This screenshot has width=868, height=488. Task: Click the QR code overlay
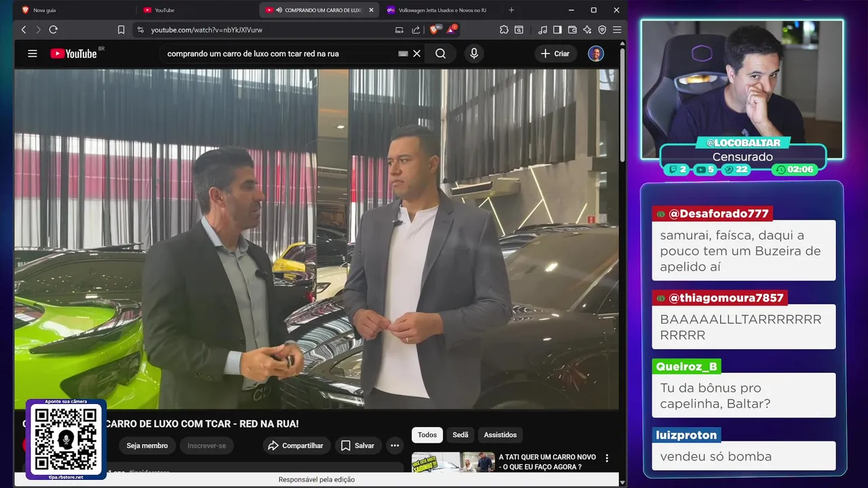click(x=66, y=439)
